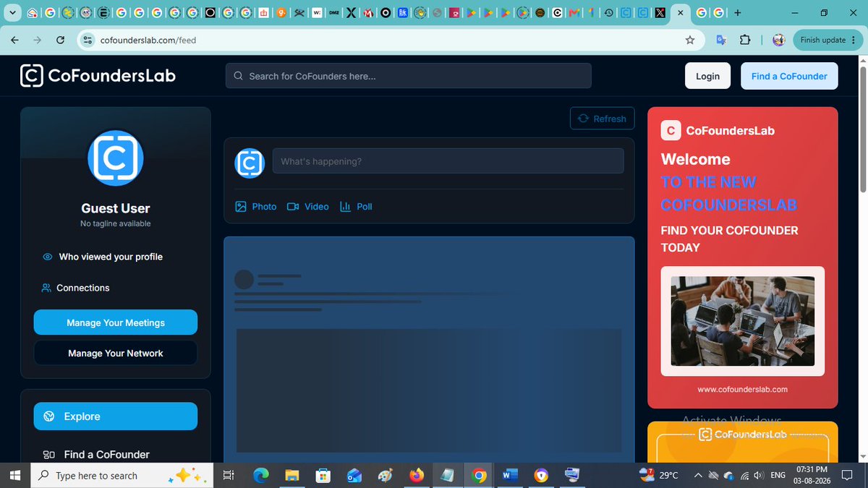
Task: Open the Extensions puzzle icon
Action: pyautogui.click(x=745, y=40)
